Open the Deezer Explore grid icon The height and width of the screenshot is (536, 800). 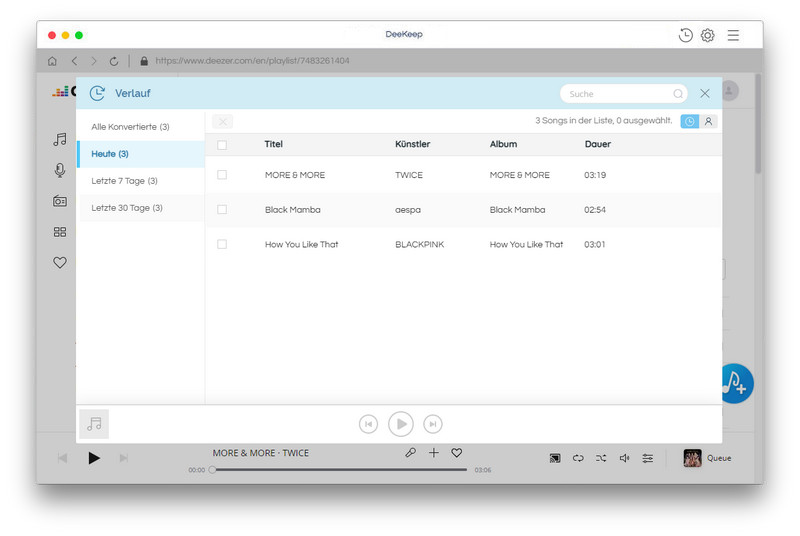60,232
